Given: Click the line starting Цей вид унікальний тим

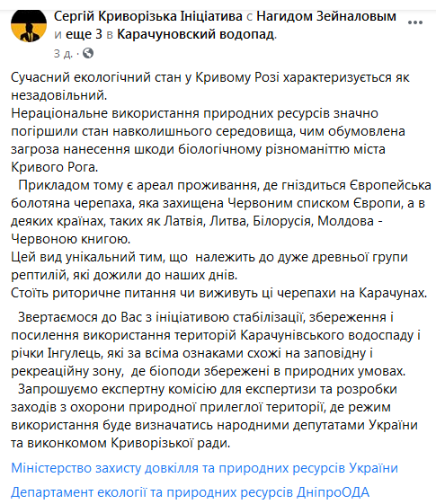Looking at the screenshot, I should pos(209,257).
